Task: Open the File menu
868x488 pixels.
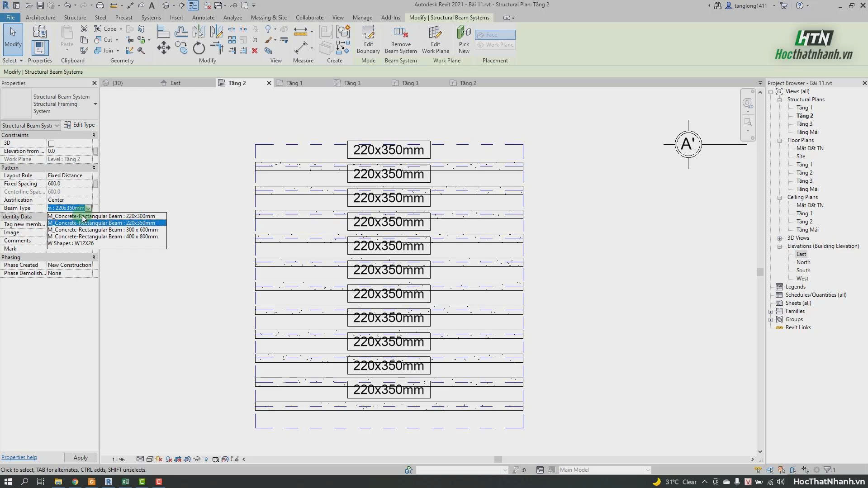Action: click(x=10, y=18)
